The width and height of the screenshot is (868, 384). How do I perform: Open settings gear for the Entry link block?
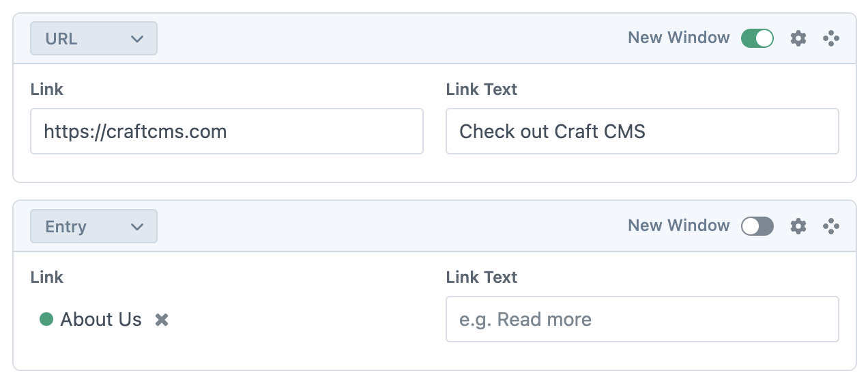click(x=798, y=226)
